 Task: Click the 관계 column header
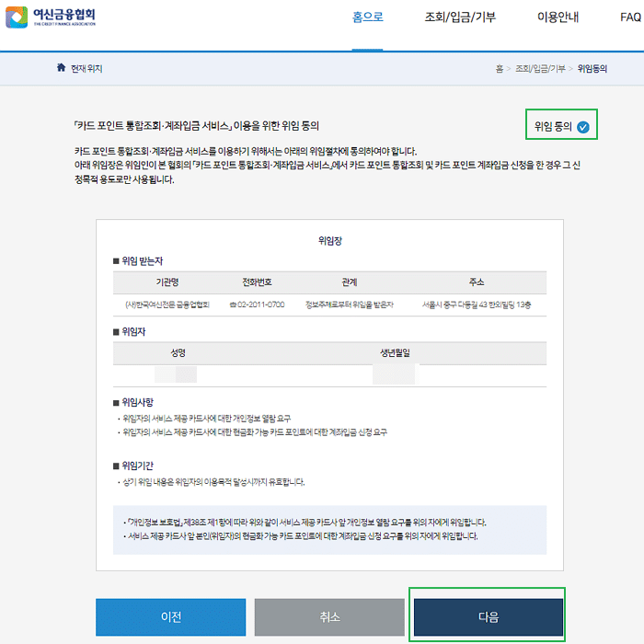(350, 282)
